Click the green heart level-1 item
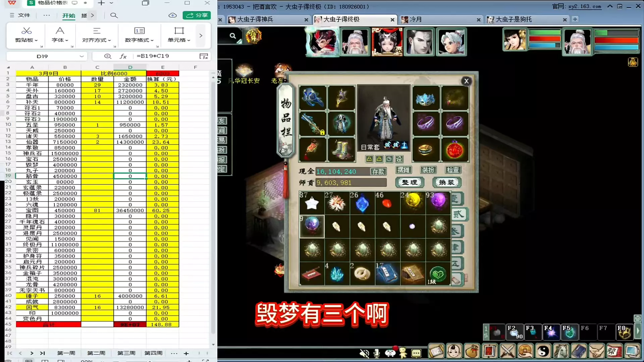 click(x=438, y=274)
